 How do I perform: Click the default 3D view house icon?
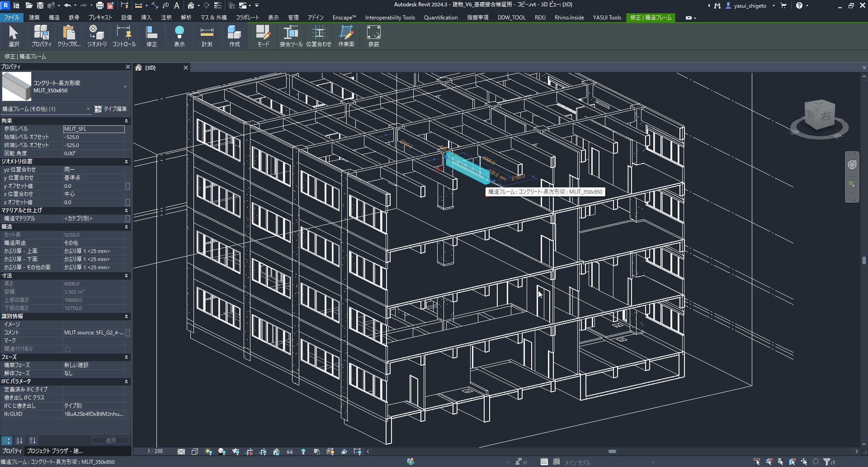191,5
